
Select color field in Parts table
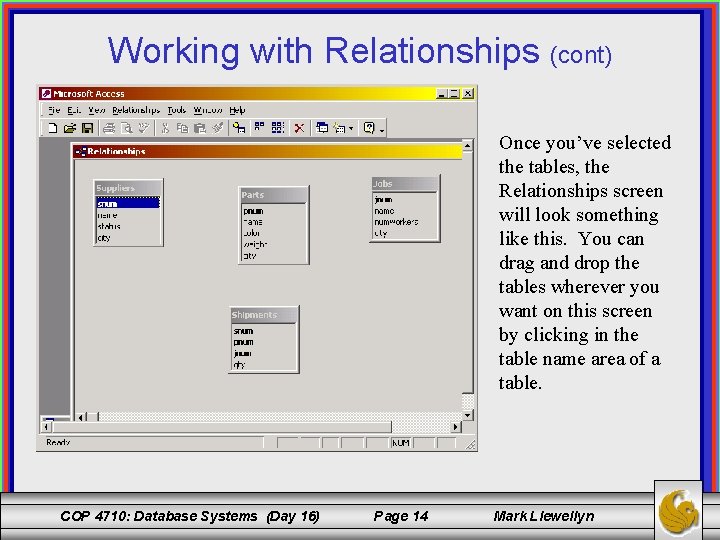pos(274,233)
